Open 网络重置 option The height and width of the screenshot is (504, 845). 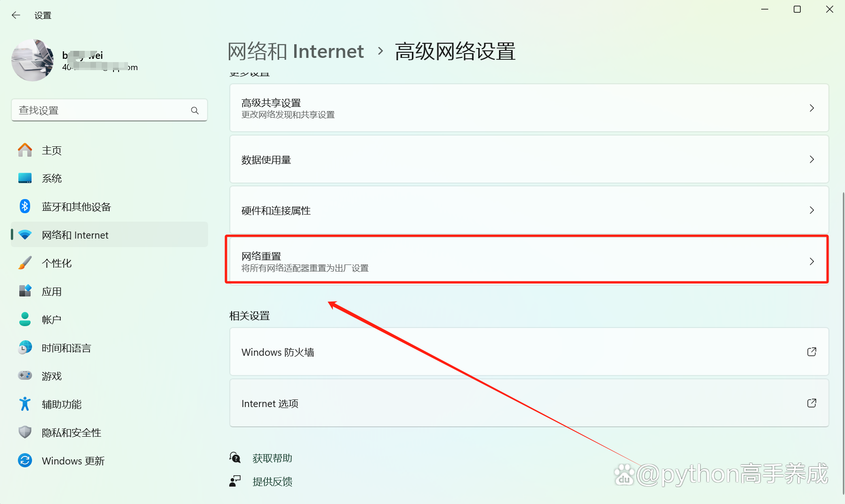(529, 261)
